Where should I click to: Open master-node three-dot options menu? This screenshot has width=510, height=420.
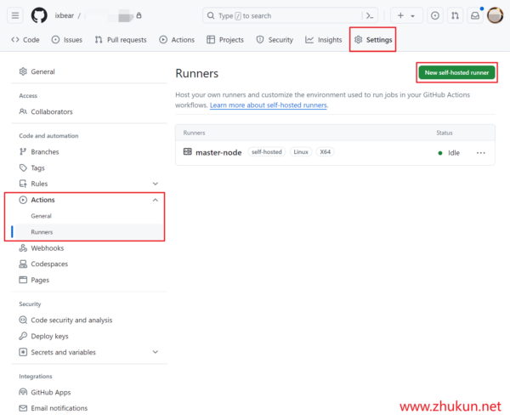(x=481, y=153)
